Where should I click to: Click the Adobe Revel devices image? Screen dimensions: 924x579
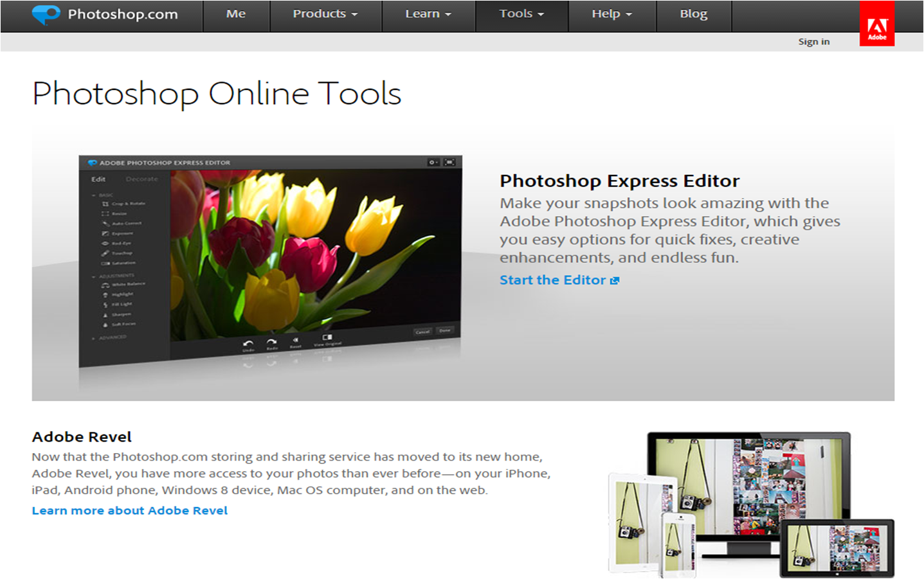(x=751, y=504)
